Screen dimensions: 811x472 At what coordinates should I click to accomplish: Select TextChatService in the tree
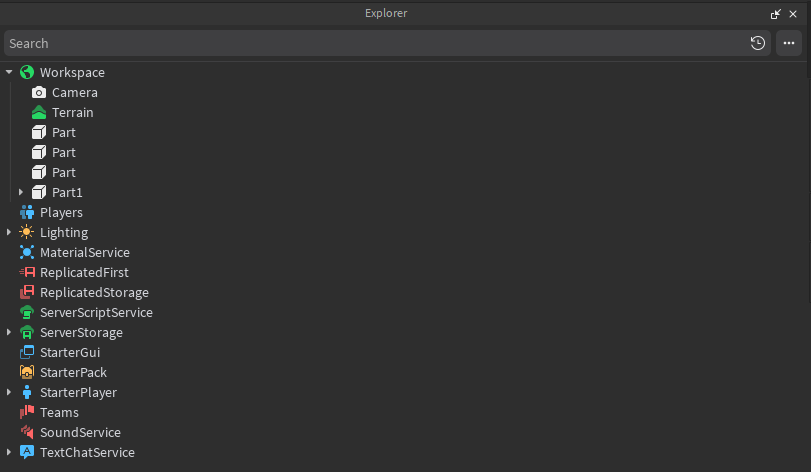point(87,452)
